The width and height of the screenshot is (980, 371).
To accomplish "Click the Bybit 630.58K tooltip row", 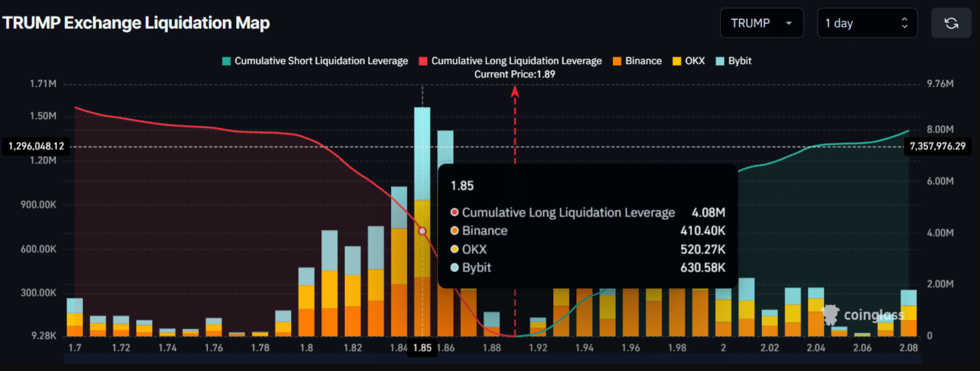I will pos(588,267).
